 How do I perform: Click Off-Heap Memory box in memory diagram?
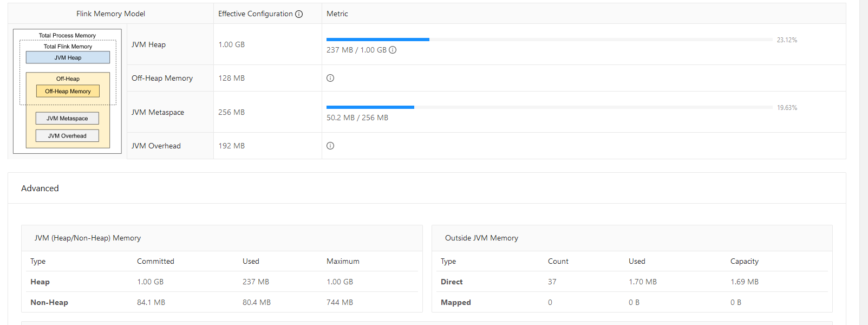pos(68,91)
